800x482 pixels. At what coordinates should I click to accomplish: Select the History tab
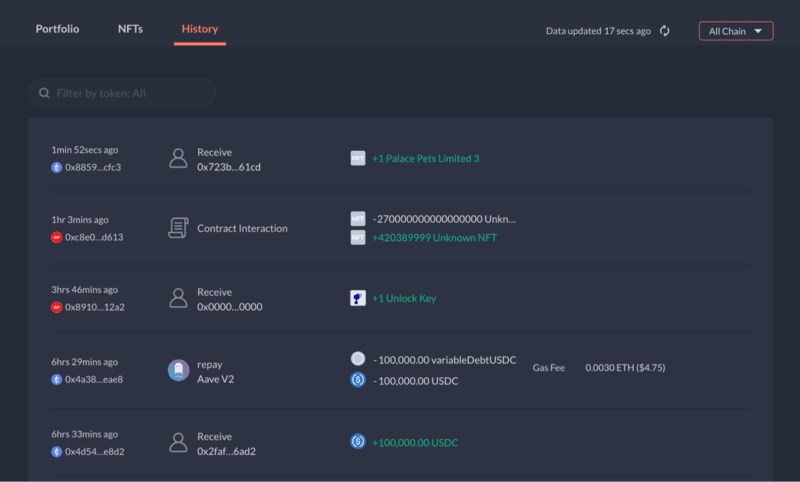[200, 29]
